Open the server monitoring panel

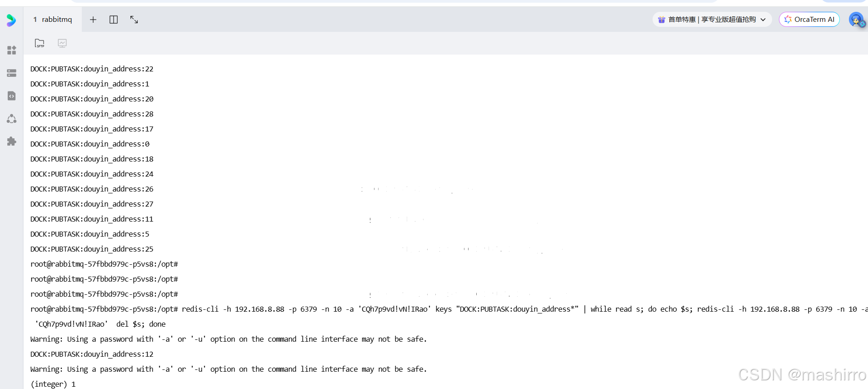pos(62,43)
